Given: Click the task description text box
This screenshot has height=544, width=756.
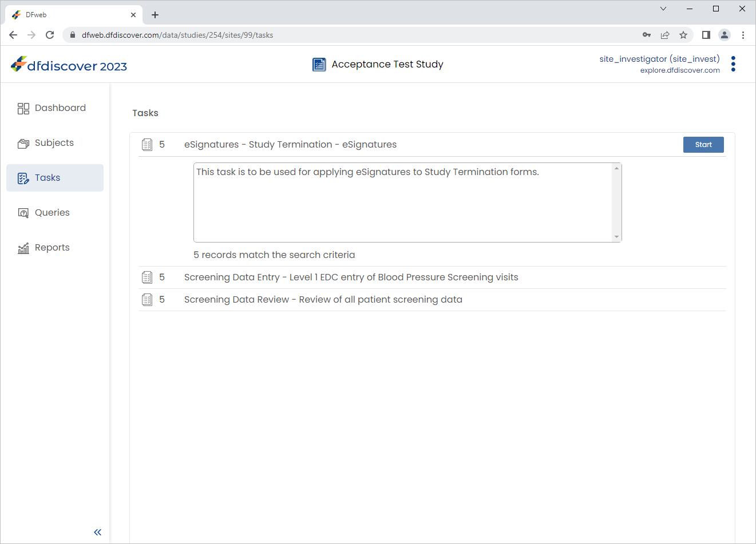Looking at the screenshot, I should pyautogui.click(x=407, y=202).
